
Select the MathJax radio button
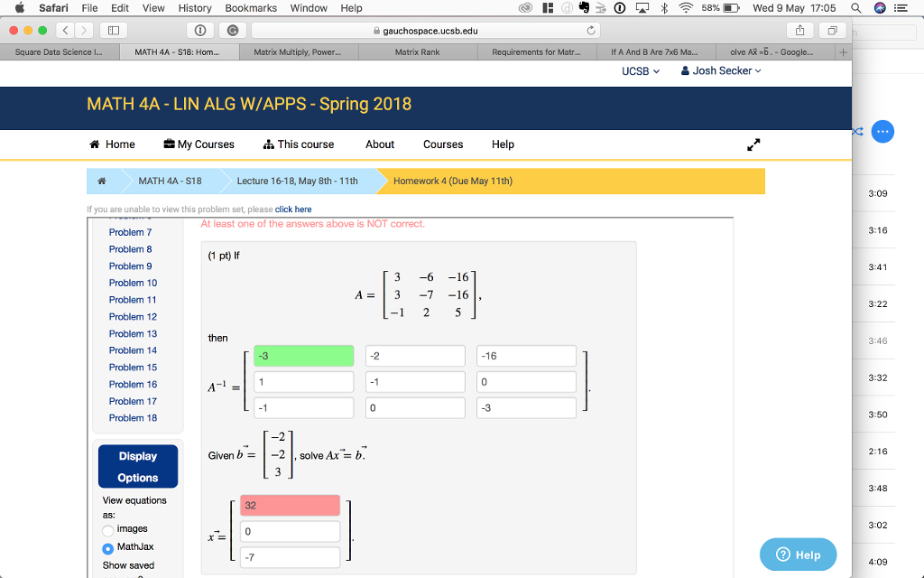(x=110, y=546)
